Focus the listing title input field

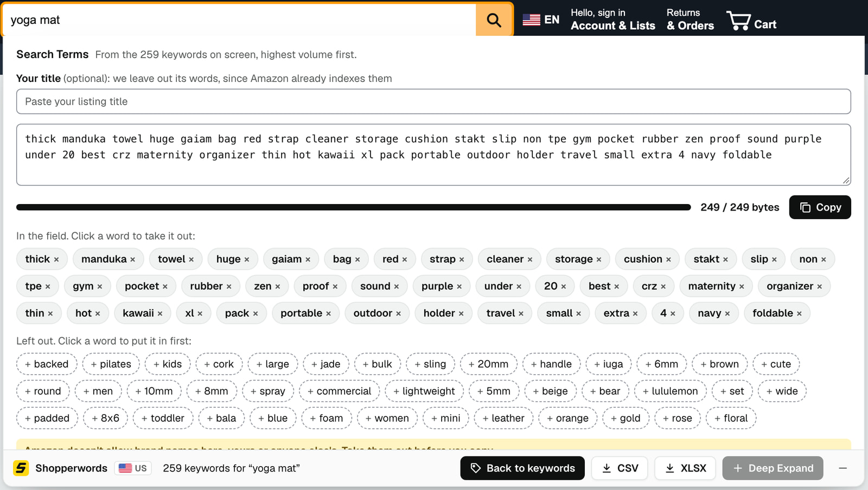433,101
